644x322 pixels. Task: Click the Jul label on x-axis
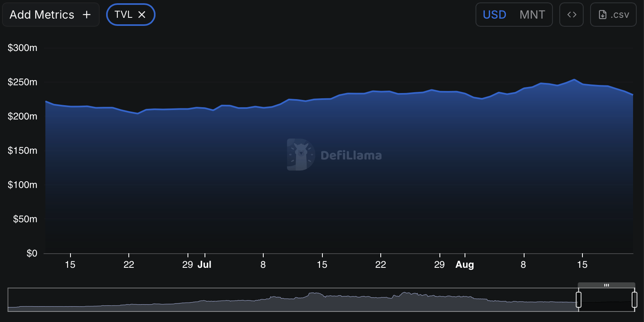click(x=205, y=265)
